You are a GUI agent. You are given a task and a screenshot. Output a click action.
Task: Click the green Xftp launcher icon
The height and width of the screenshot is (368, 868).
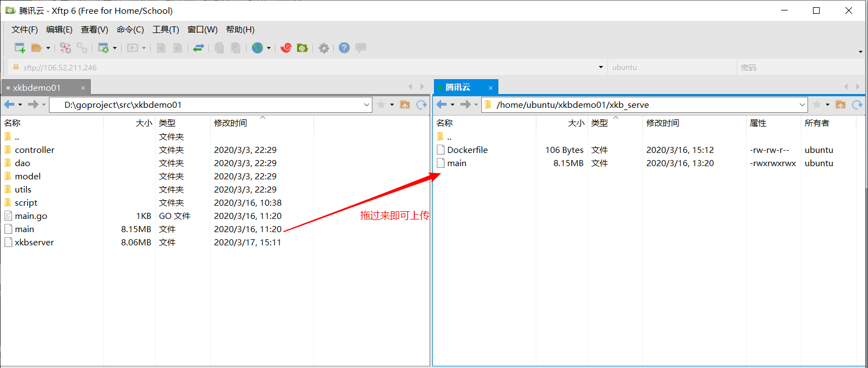click(x=302, y=48)
